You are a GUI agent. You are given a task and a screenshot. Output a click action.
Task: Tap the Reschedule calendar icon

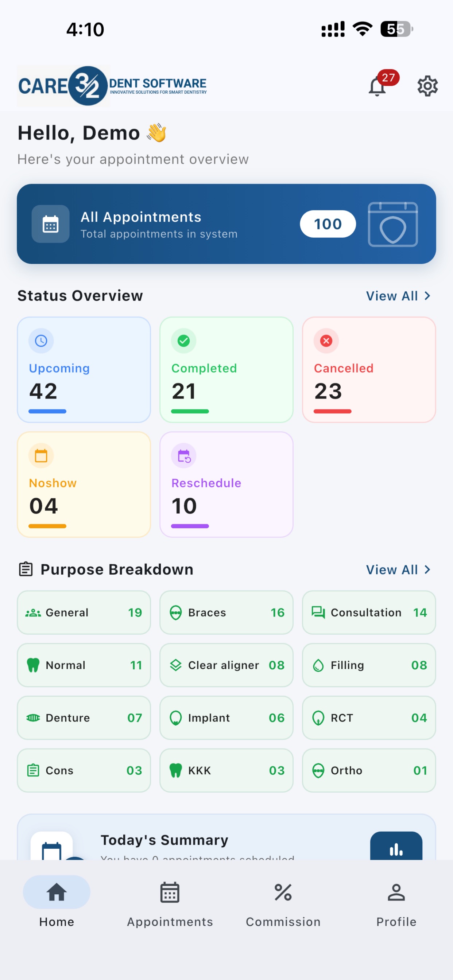[183, 456]
